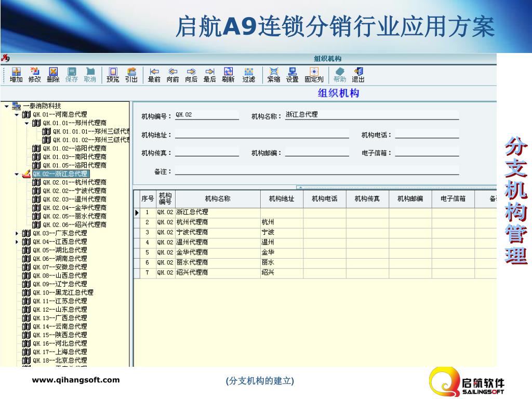Click the book icon of QH.10--黑龙江总代理
The height and width of the screenshot is (399, 532).
tap(26, 292)
